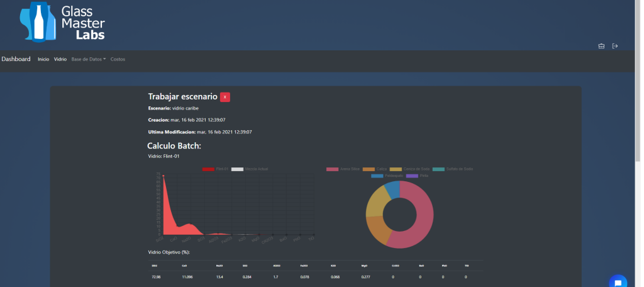644x287 pixels.
Task: Open the chat bubble widget
Action: click(x=618, y=282)
